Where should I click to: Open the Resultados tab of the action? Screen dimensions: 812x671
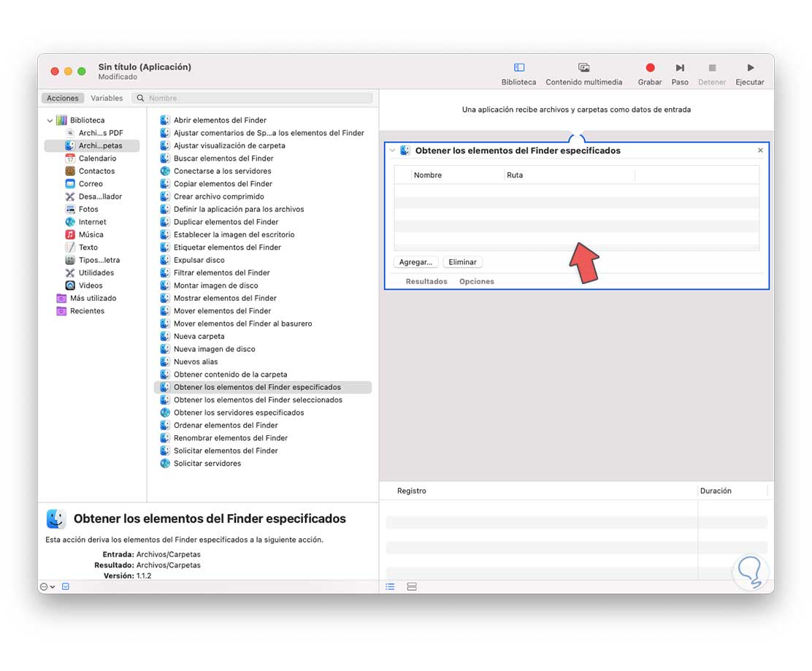click(426, 282)
